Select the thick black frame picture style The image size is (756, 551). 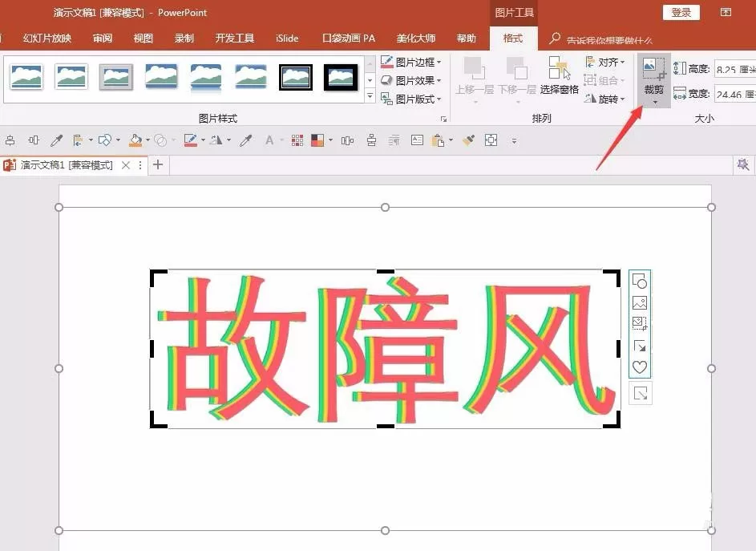click(x=341, y=77)
